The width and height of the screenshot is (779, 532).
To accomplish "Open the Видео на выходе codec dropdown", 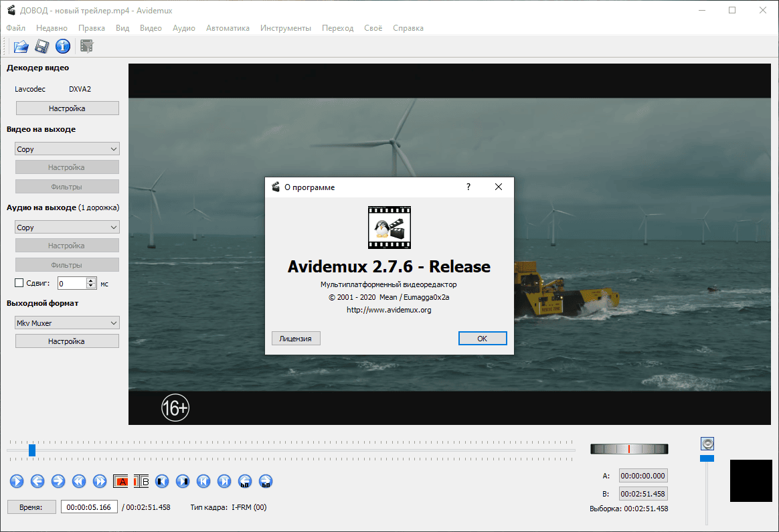I will coord(67,149).
